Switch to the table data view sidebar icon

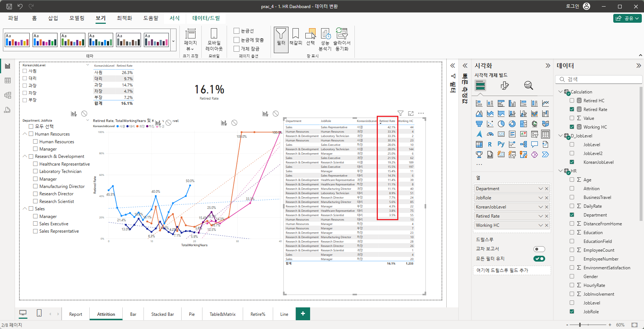coord(8,81)
